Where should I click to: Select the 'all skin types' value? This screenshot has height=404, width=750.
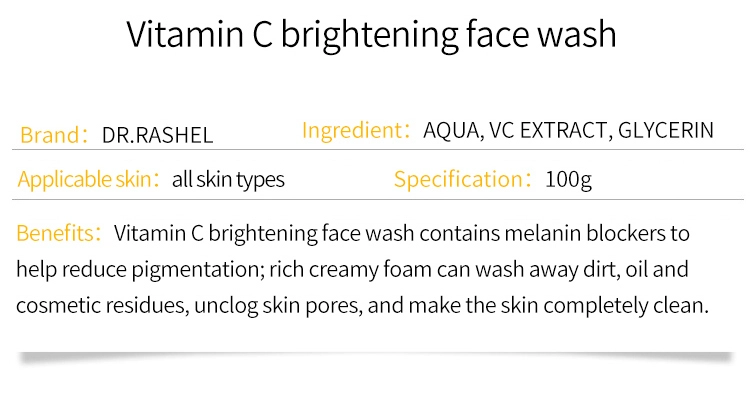tap(228, 181)
